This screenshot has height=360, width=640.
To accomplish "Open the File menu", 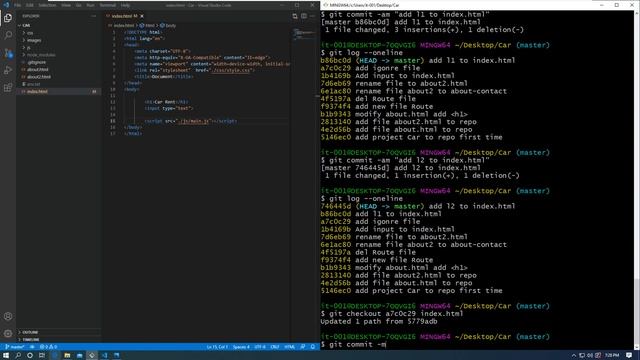I will tap(18, 5).
